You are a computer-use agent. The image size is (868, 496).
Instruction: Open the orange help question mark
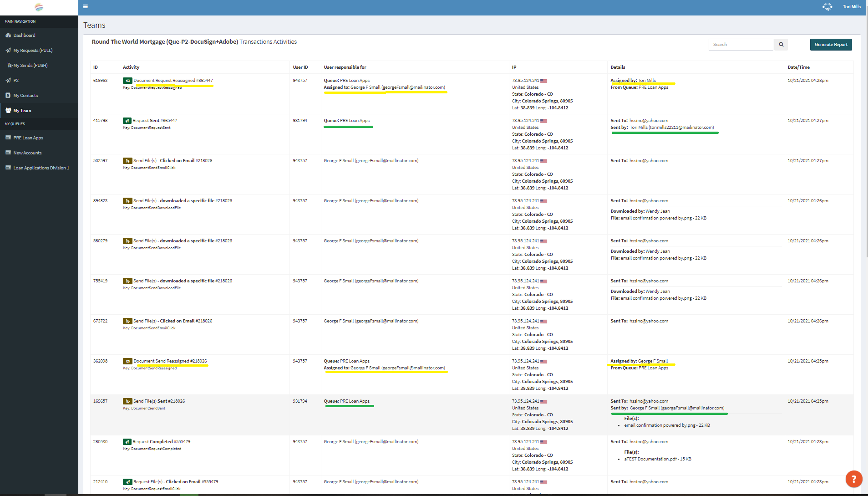(854, 479)
